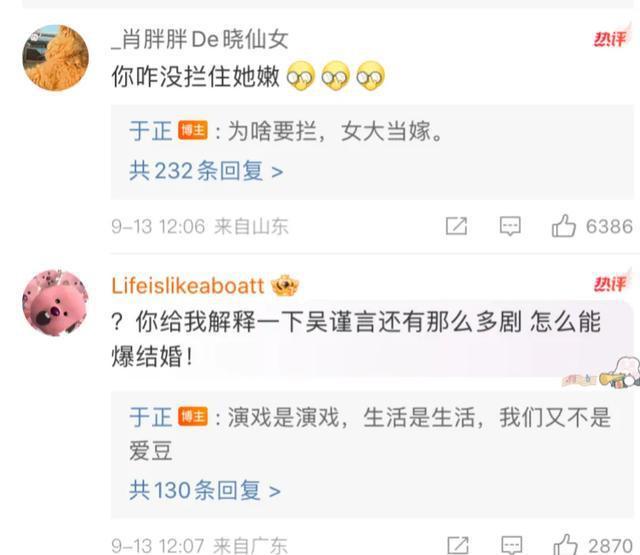Open _肖胖胖De晓仙女 profile avatar
This screenshot has height=555, width=640.
(x=56, y=58)
